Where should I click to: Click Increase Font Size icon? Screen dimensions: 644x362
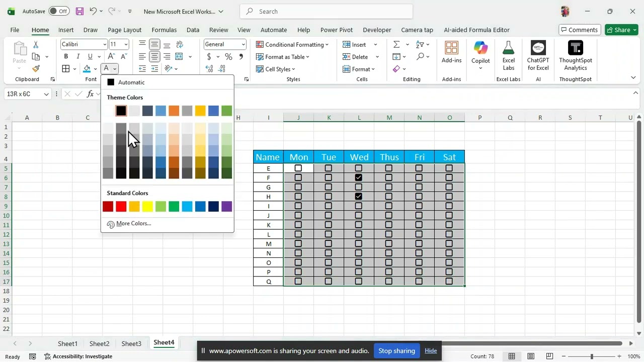point(112,56)
